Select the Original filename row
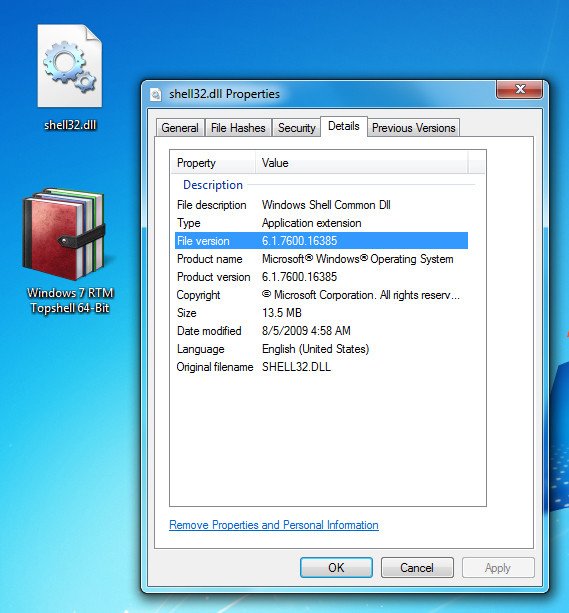 coord(321,367)
